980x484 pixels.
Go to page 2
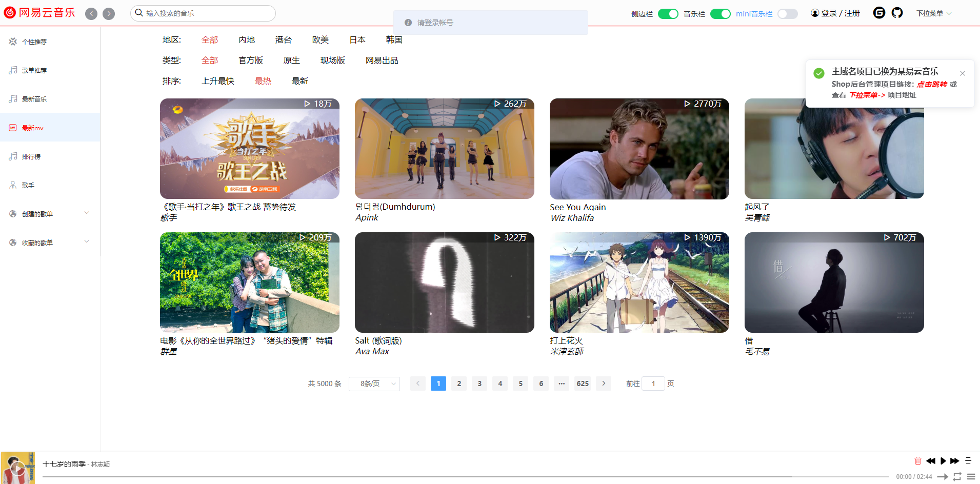coord(459,384)
